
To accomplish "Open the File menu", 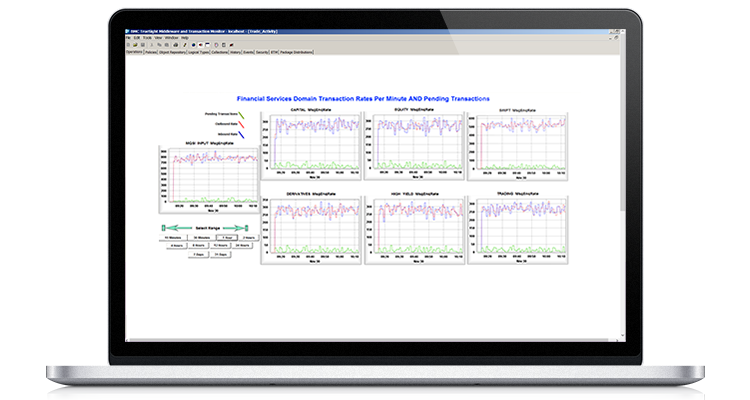I will tap(129, 38).
